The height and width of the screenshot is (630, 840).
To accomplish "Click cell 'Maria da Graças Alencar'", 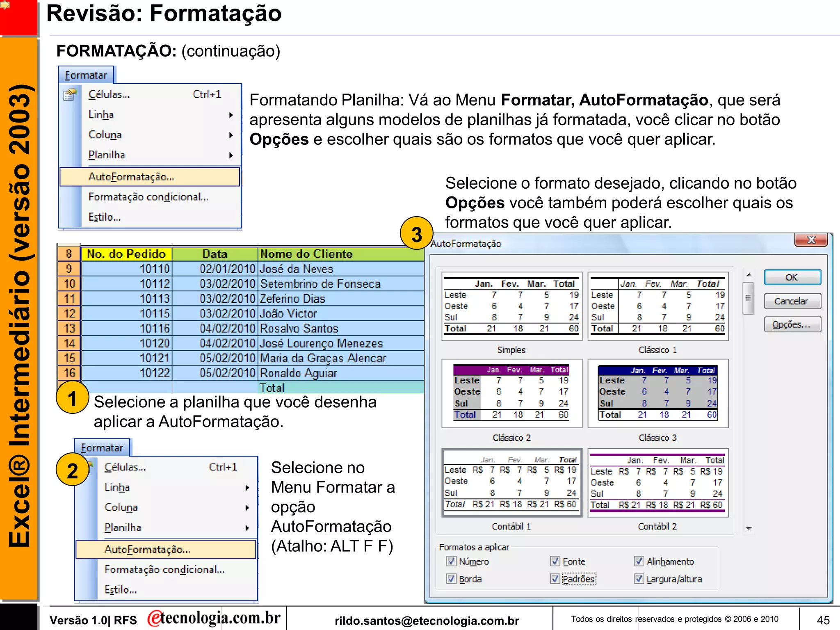I will [x=341, y=358].
